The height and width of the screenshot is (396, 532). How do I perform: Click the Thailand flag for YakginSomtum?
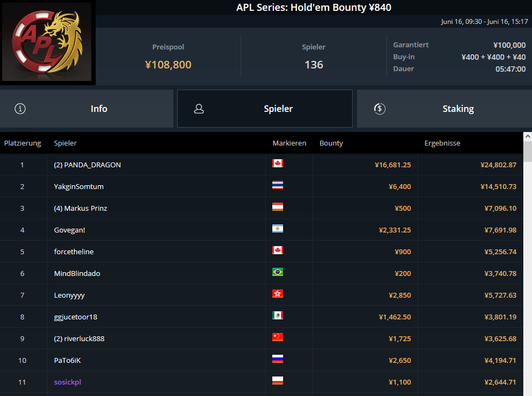[278, 185]
